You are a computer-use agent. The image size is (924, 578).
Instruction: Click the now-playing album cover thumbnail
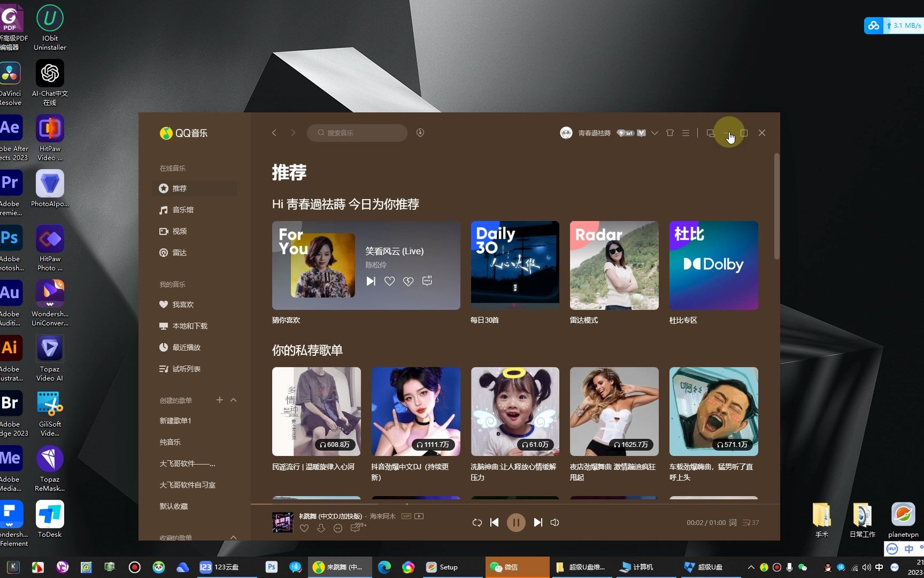pos(283,522)
